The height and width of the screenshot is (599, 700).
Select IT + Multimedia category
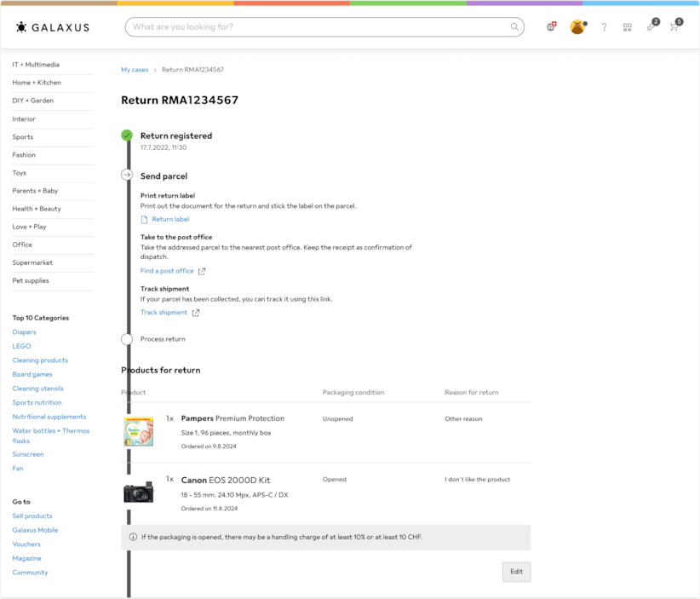tap(36, 65)
